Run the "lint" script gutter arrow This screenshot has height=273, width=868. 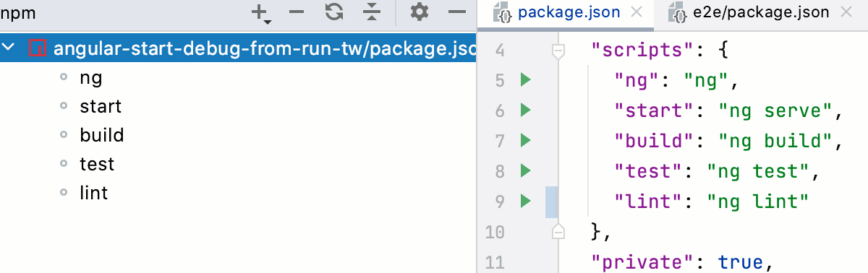tap(526, 201)
